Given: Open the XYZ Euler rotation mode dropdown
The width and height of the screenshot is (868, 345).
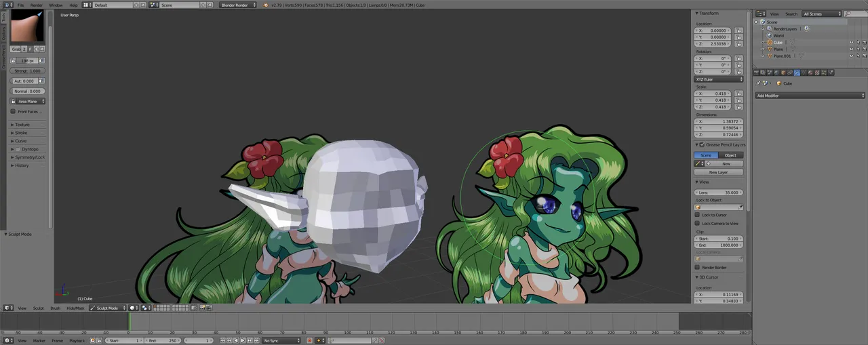Looking at the screenshot, I should pos(718,79).
